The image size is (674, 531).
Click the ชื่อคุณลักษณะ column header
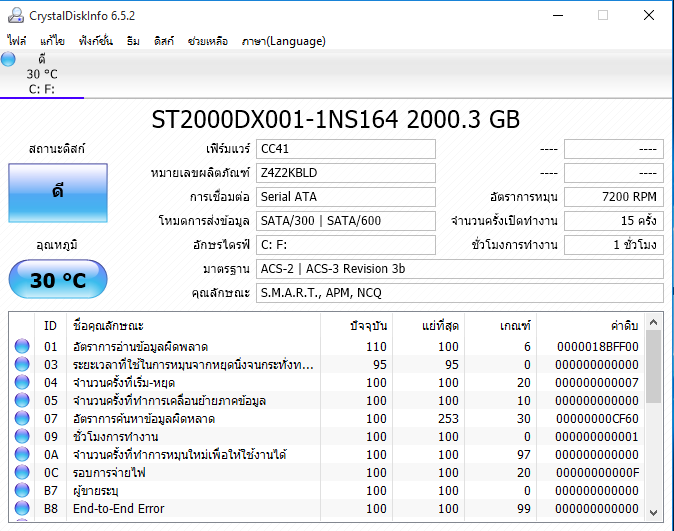click(193, 326)
